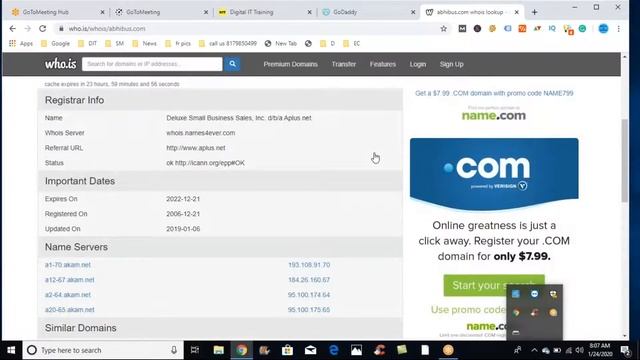640x360 pixels.
Task: Open the SM bookmarks folder
Action: coord(115,43)
